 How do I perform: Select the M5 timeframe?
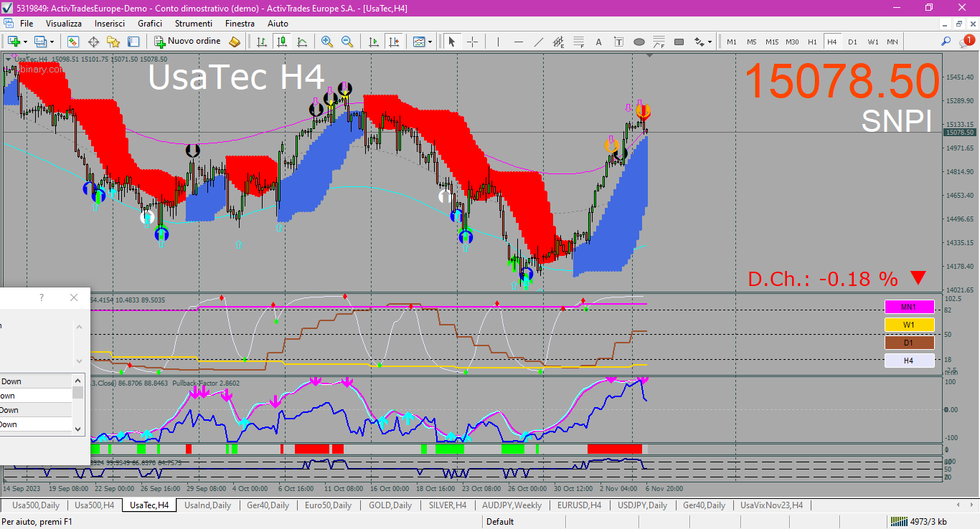point(752,42)
